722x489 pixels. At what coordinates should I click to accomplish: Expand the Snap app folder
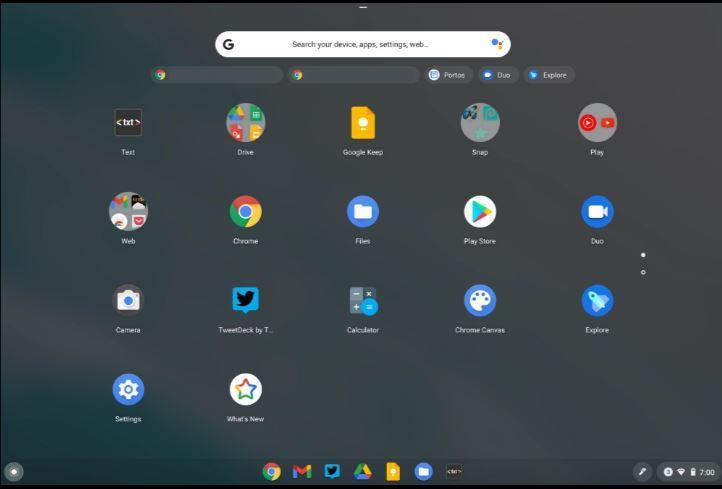[x=480, y=123]
